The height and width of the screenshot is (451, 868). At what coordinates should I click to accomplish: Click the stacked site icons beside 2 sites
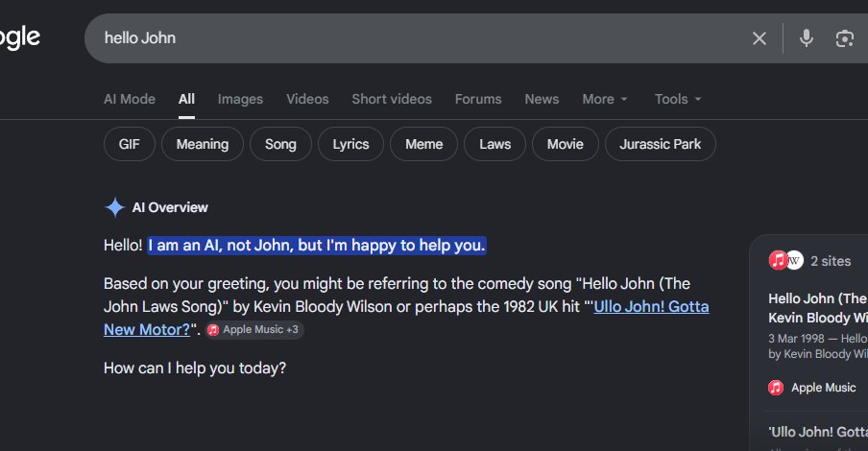click(x=785, y=260)
